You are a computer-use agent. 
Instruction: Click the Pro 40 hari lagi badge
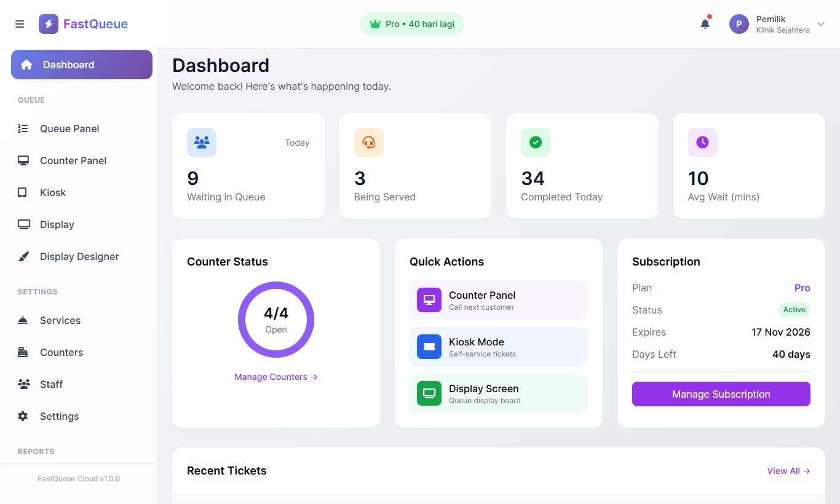point(412,24)
